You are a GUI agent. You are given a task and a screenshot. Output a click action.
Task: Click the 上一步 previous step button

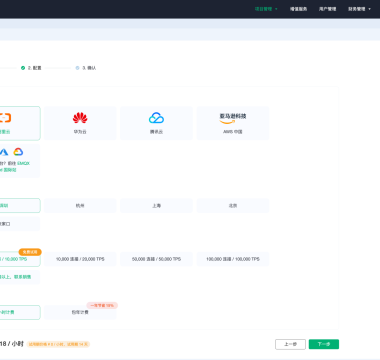290,344
